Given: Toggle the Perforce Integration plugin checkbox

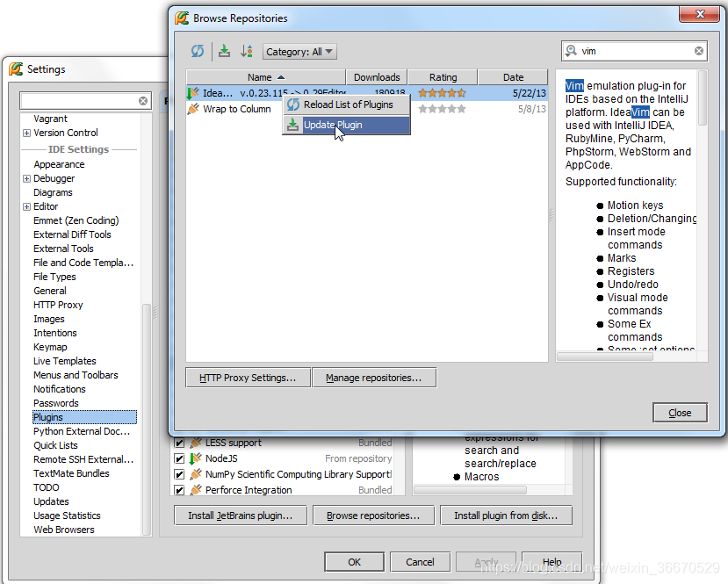Looking at the screenshot, I should [179, 490].
